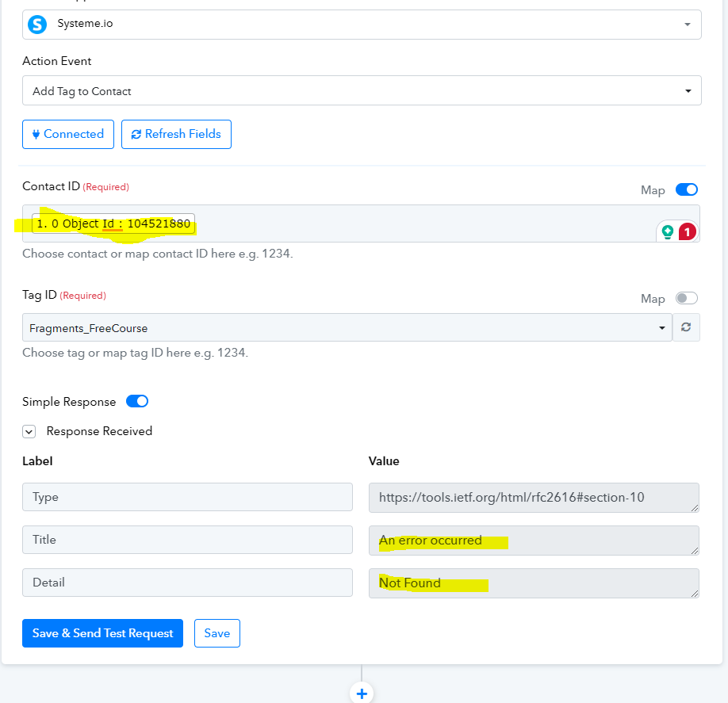Toggle the Map switch for Tag ID
This screenshot has height=703, width=728.
click(687, 298)
